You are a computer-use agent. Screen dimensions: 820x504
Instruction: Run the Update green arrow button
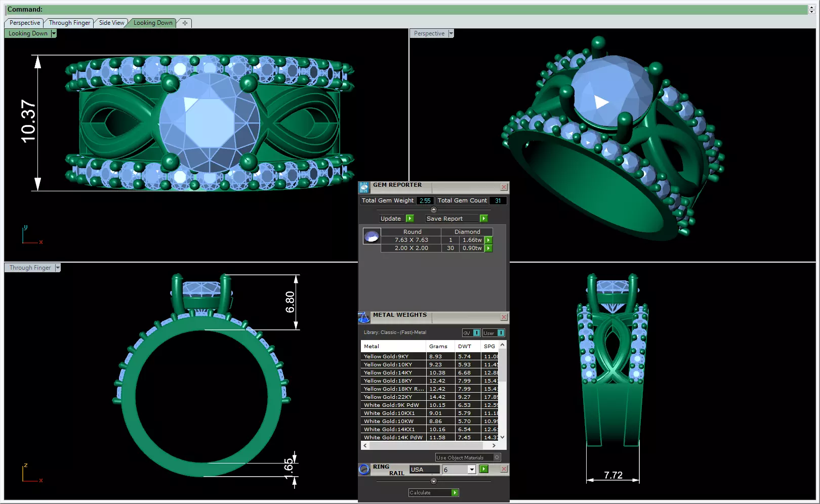click(410, 219)
